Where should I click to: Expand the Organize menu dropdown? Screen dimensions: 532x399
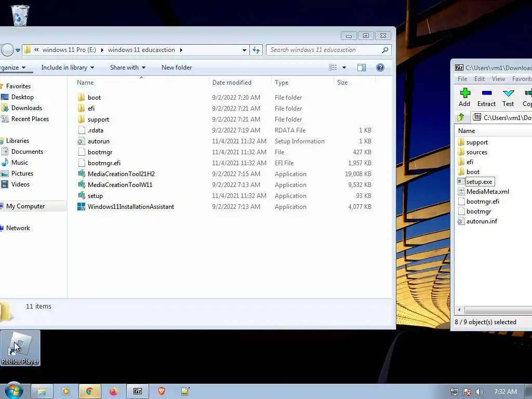pos(13,68)
